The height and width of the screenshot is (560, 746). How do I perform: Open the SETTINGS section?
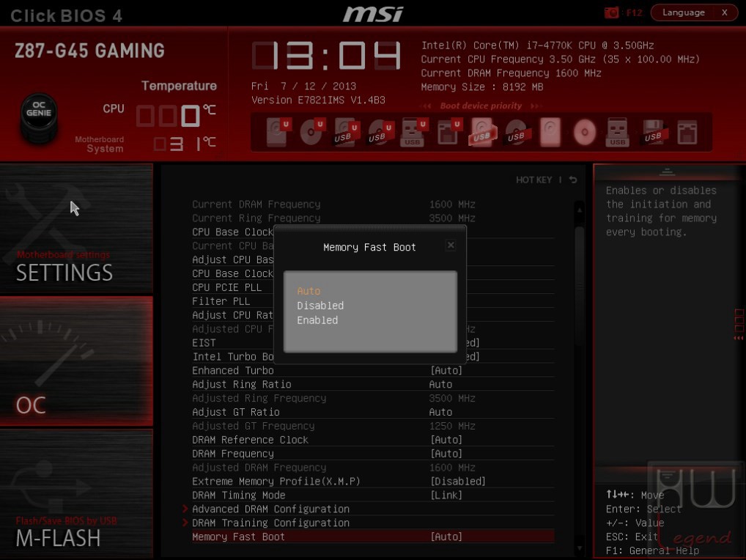76,229
